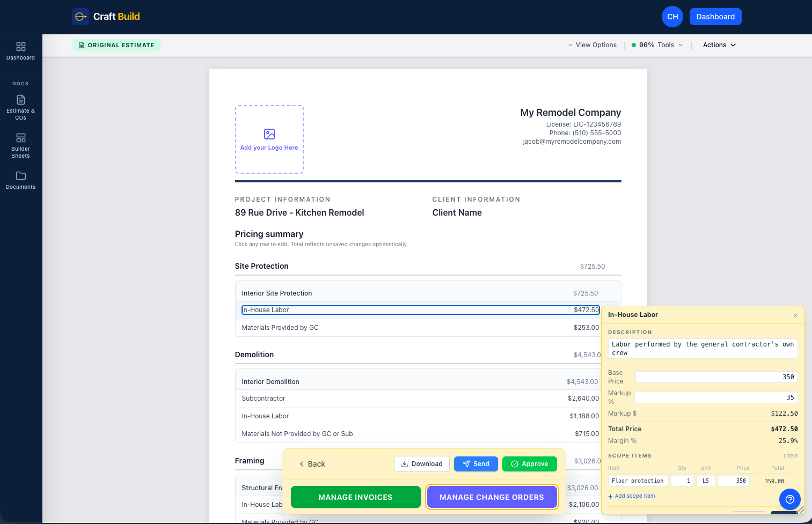Image resolution: width=812 pixels, height=524 pixels.
Task: Click the scope item Qty field
Action: 682,481
